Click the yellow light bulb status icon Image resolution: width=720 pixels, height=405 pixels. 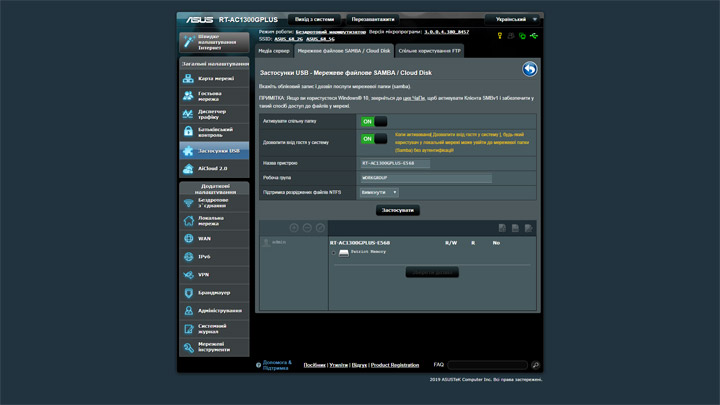tap(500, 36)
